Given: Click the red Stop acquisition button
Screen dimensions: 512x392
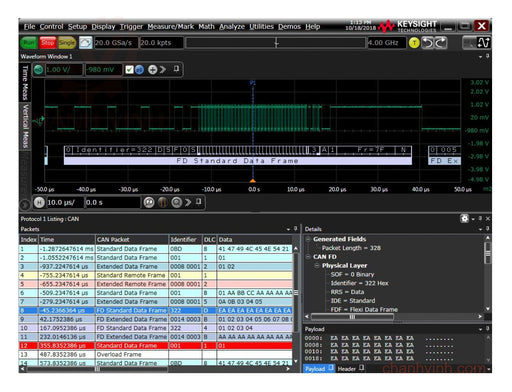Looking at the screenshot, I should (x=48, y=43).
